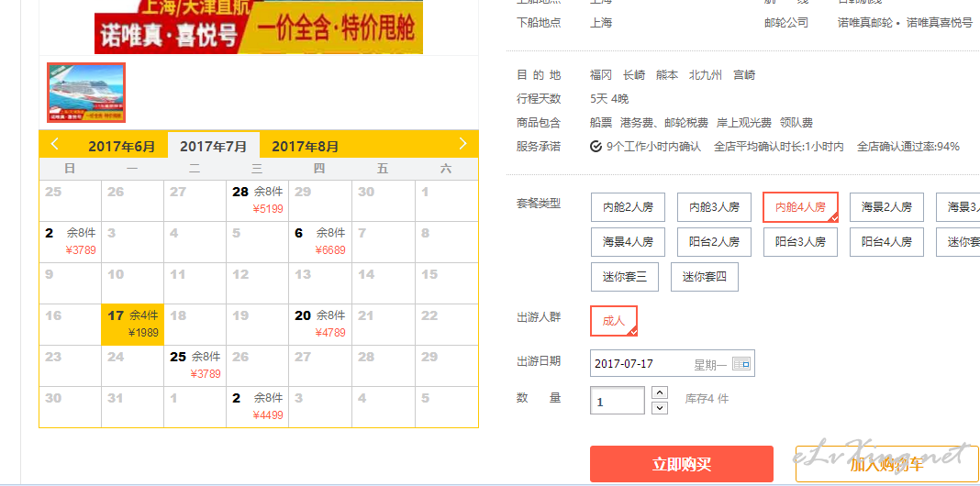The width and height of the screenshot is (980, 486).
Task: Go to next month with right arrow
Action: [x=462, y=144]
